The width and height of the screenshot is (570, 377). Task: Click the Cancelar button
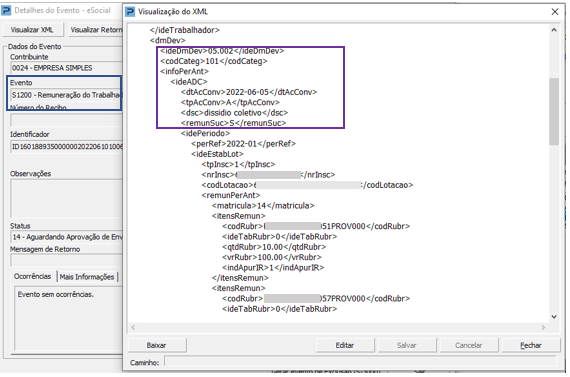469,345
